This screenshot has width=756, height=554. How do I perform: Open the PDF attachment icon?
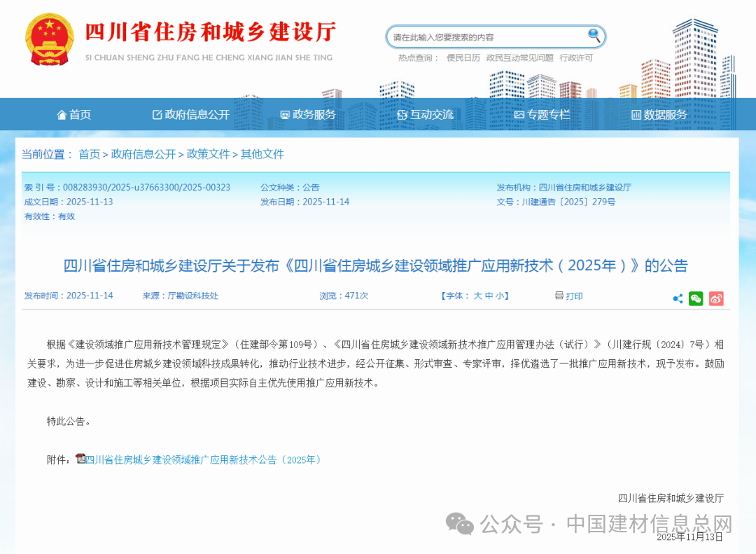click(80, 459)
